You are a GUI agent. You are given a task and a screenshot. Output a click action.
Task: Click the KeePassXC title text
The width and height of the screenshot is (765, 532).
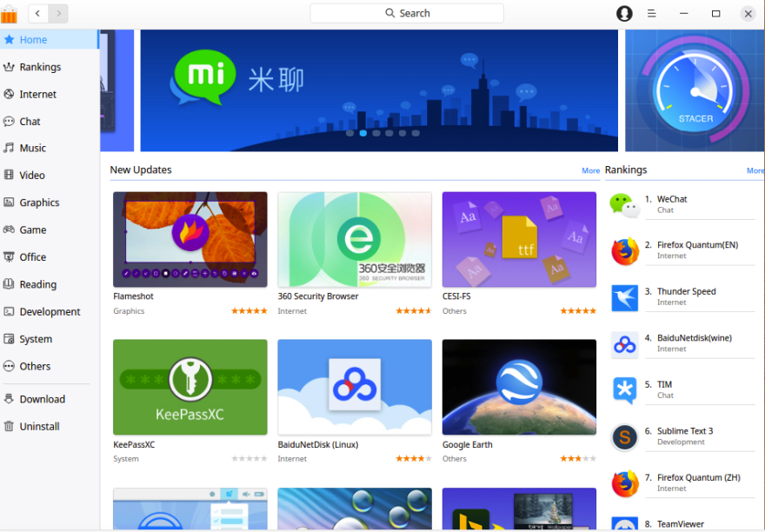(x=134, y=444)
